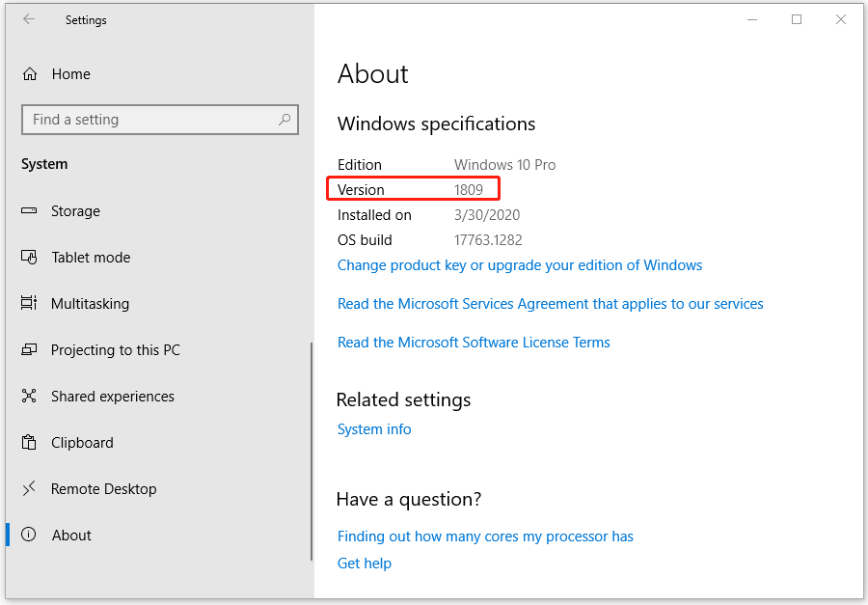
Task: Navigate back with the arrow button
Action: [x=27, y=19]
